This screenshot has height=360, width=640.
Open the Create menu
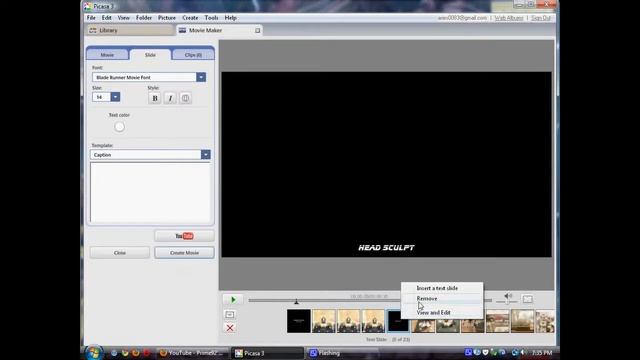pyautogui.click(x=190, y=18)
